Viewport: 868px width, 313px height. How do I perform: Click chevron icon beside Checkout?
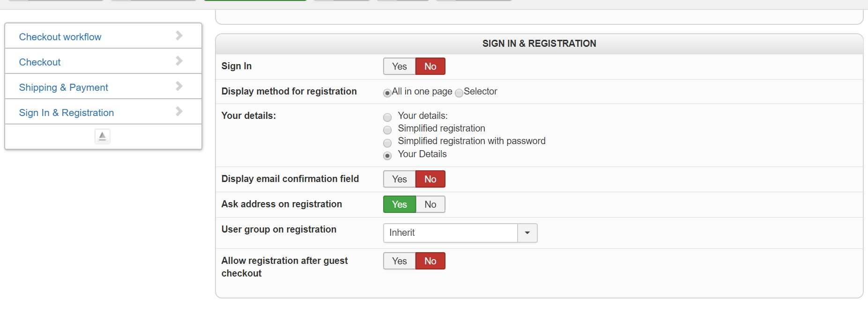coord(179,61)
